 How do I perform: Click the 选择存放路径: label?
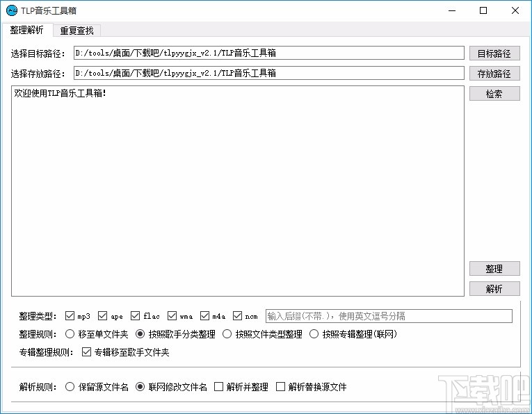[38, 74]
